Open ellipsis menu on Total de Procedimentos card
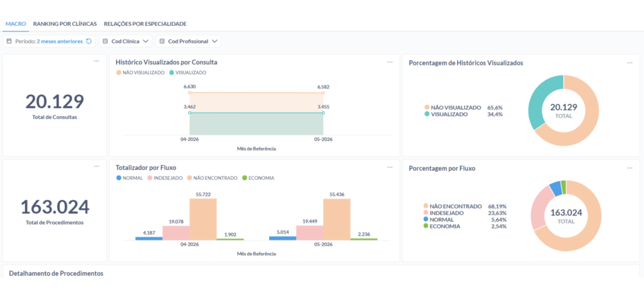Image resolution: width=644 pixels, height=292 pixels. (x=96, y=166)
